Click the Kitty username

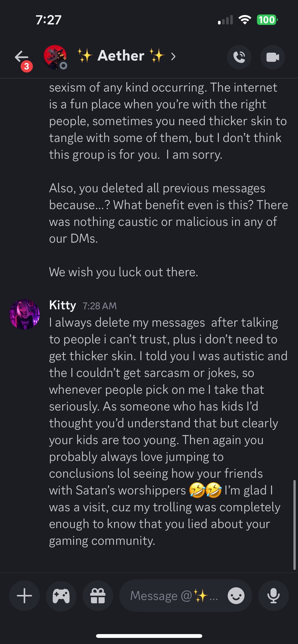click(x=63, y=305)
